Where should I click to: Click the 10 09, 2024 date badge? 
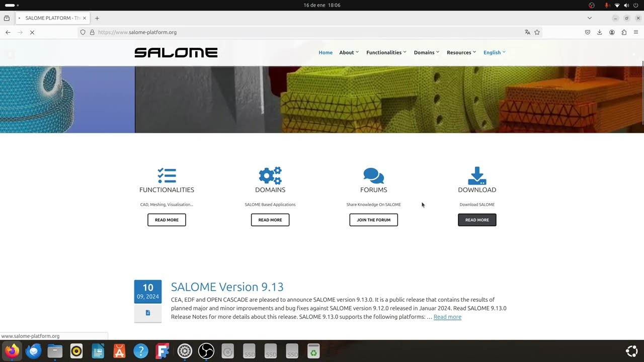point(148,292)
